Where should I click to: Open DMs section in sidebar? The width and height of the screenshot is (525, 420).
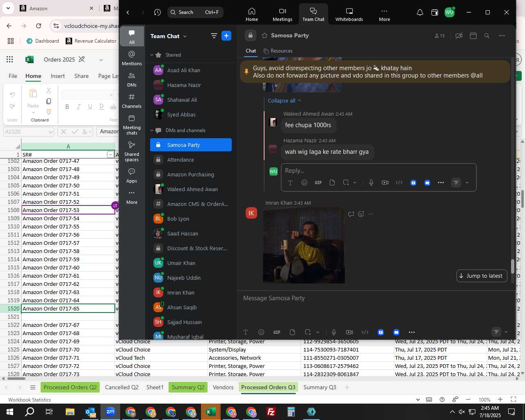pos(132,80)
